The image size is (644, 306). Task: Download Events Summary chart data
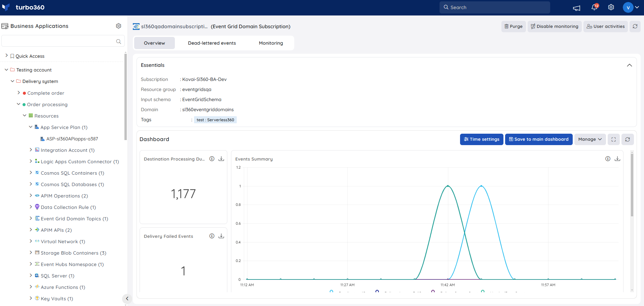click(617, 159)
